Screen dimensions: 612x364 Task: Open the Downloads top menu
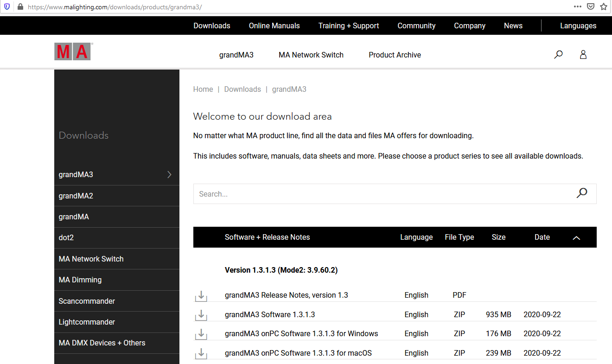[x=212, y=26]
